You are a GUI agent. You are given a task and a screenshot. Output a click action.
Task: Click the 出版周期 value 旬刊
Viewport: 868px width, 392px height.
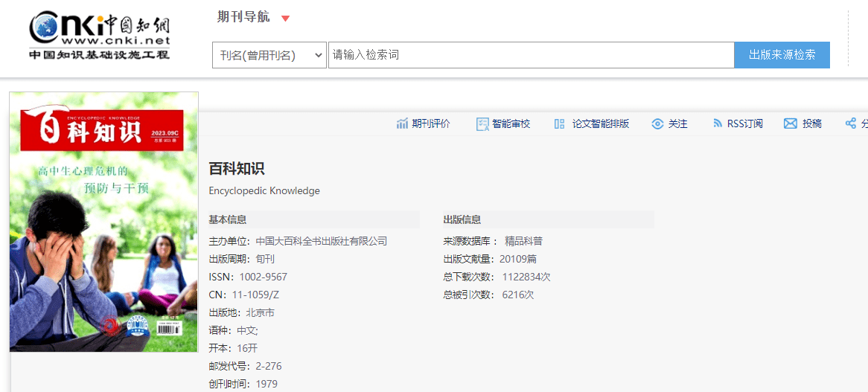264,259
